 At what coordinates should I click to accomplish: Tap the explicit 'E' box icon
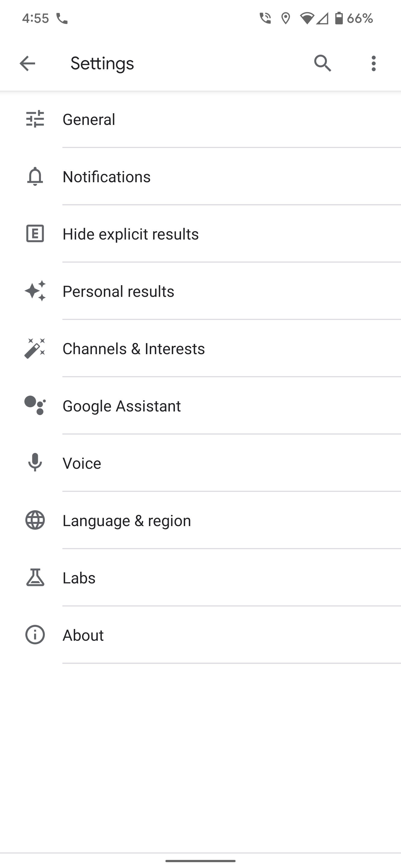[x=35, y=233]
